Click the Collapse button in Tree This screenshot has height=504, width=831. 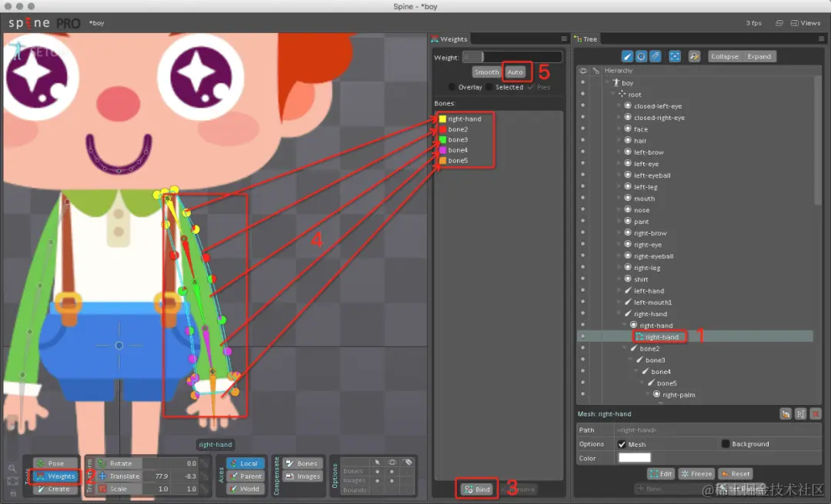tap(725, 56)
